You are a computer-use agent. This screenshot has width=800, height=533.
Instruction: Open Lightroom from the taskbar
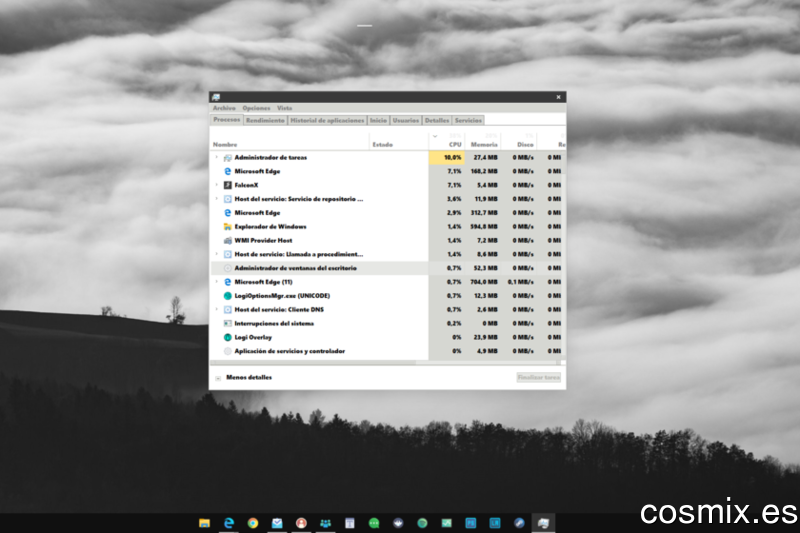click(x=495, y=523)
